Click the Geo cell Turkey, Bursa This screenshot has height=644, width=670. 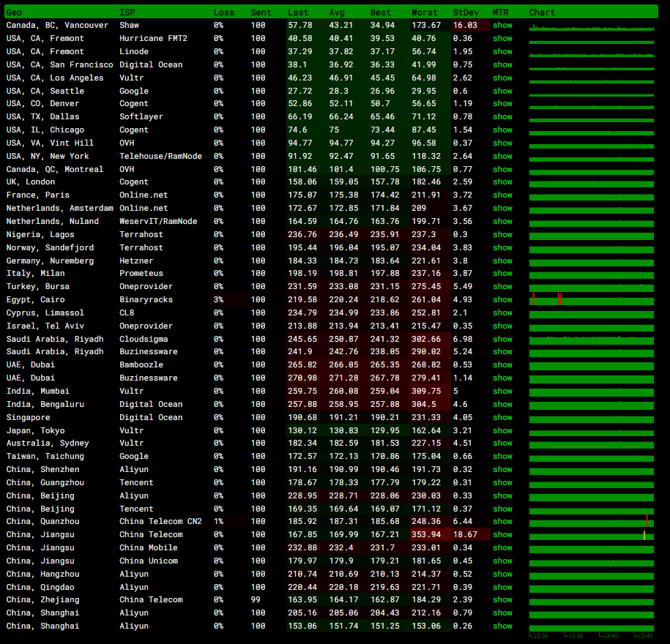click(x=37, y=287)
